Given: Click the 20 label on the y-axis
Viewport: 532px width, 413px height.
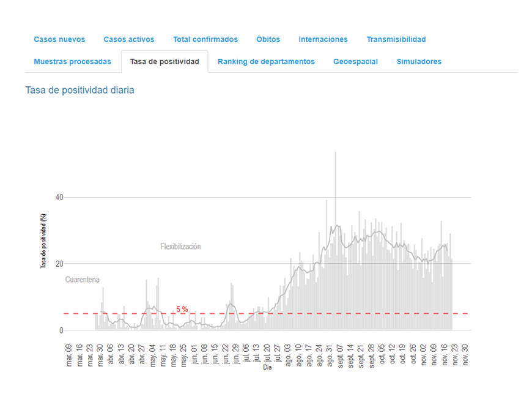Looking at the screenshot, I should click(x=59, y=264).
